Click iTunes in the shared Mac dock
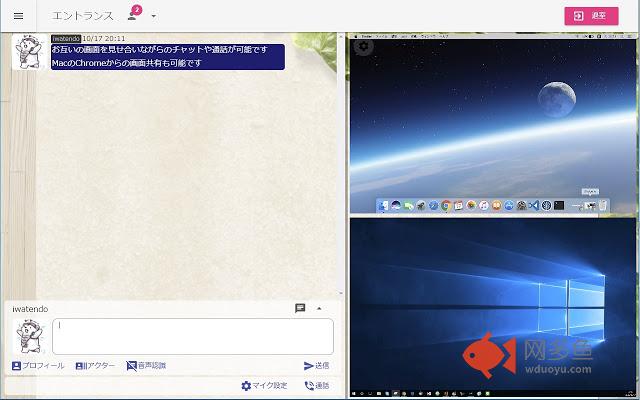Image resolution: width=640 pixels, height=400 pixels. coord(484,205)
